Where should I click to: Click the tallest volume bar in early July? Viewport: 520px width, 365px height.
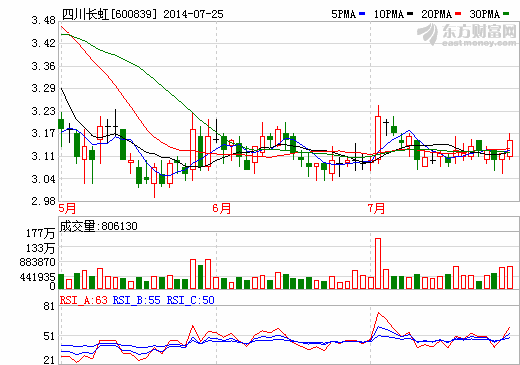click(378, 263)
